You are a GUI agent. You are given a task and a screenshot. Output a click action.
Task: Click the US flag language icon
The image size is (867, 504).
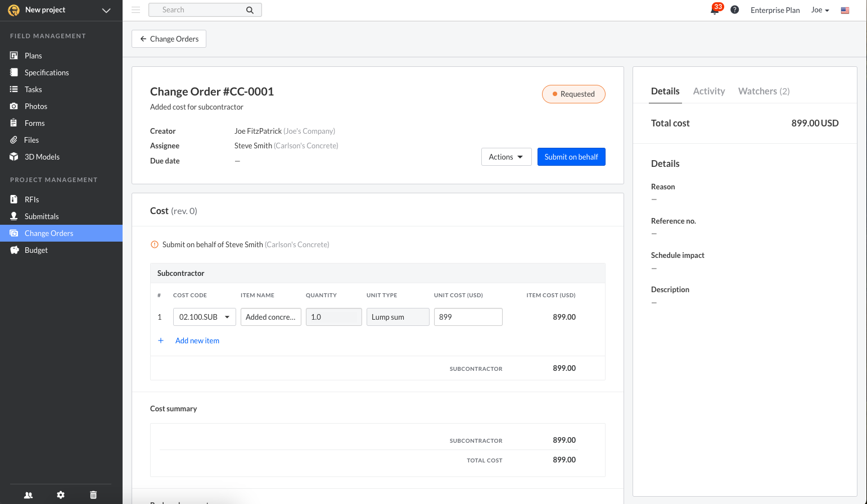click(845, 10)
